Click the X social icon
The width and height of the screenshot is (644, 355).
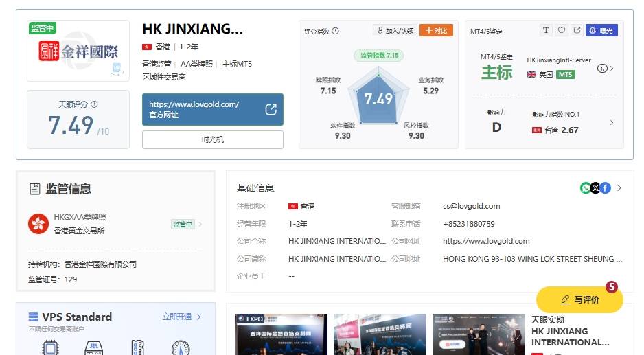pos(595,188)
